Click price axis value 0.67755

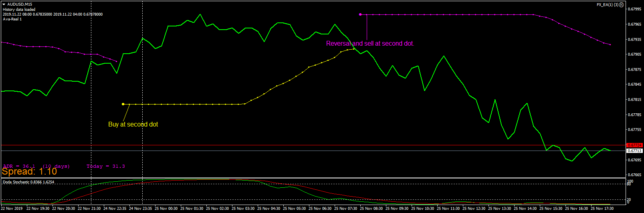tap(634, 130)
